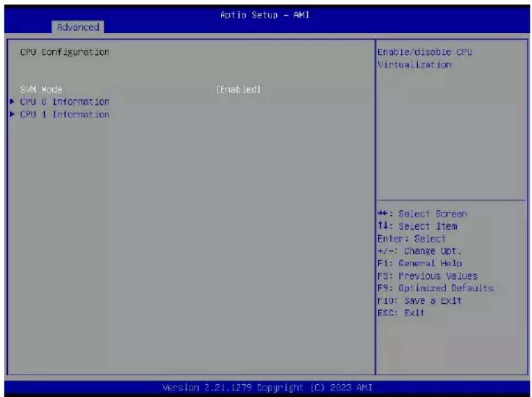Click the Enable/disable CPU Virtualization help text
Screen dimensions: 532x397
(425, 58)
